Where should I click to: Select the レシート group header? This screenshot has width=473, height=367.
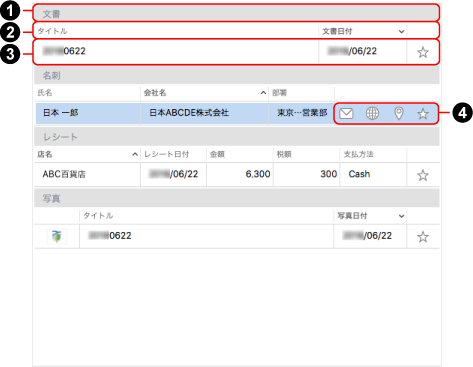point(237,137)
